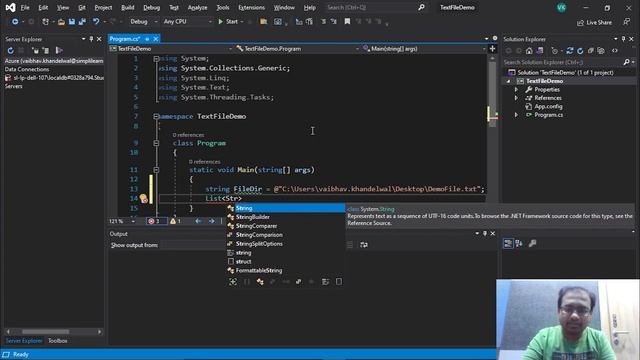Click the Open File folder icon
The image size is (640, 360).
[x=61, y=22]
